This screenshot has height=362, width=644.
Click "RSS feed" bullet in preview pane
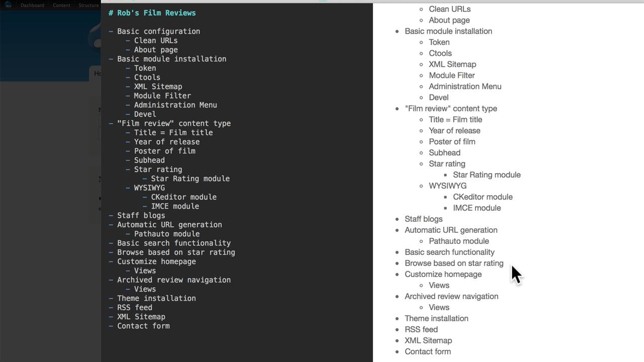(x=421, y=330)
